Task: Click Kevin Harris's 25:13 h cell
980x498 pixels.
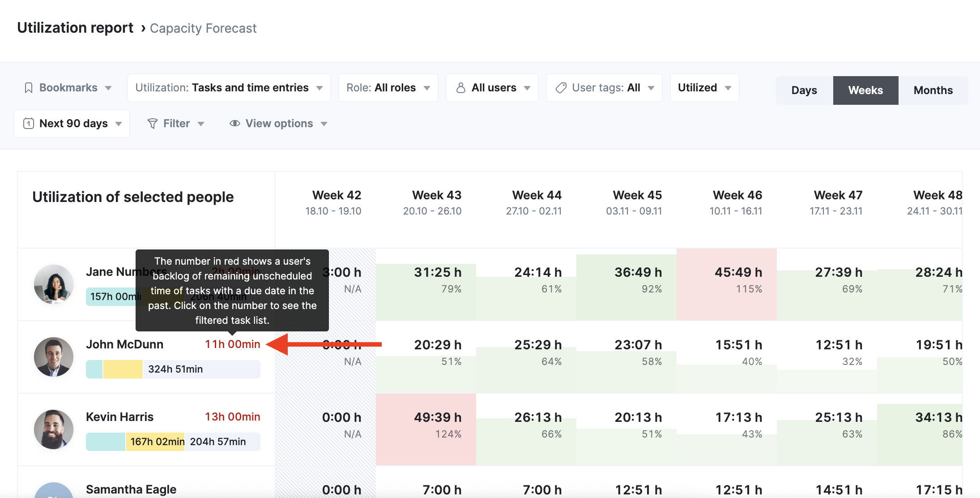Action: click(827, 429)
